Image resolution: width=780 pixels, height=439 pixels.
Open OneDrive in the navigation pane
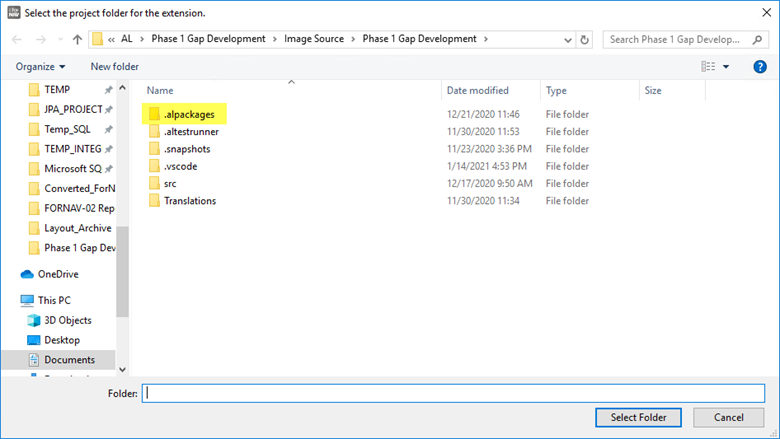[60, 274]
